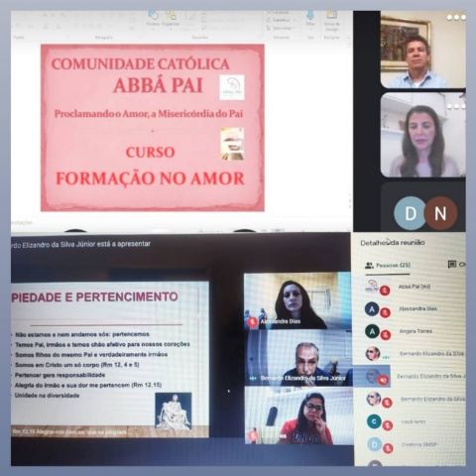Click the small photo beside CURSO on the slide
This screenshot has width=476, height=476.
tap(232, 144)
